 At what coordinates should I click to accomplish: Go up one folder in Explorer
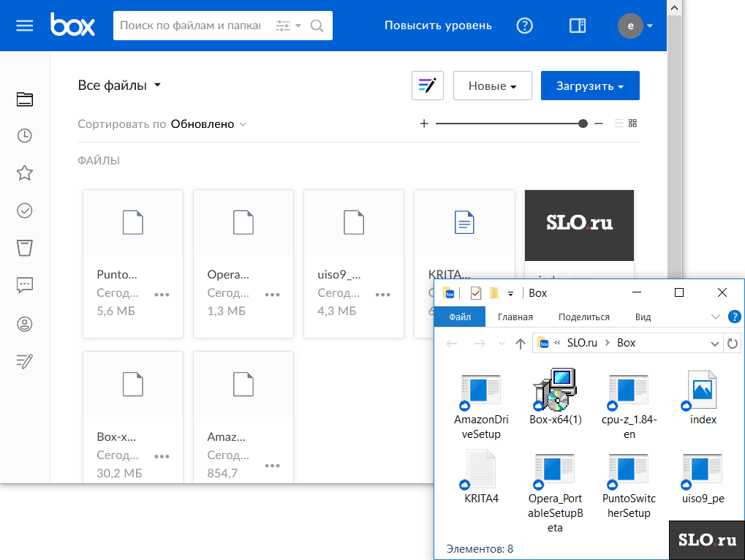pos(521,344)
